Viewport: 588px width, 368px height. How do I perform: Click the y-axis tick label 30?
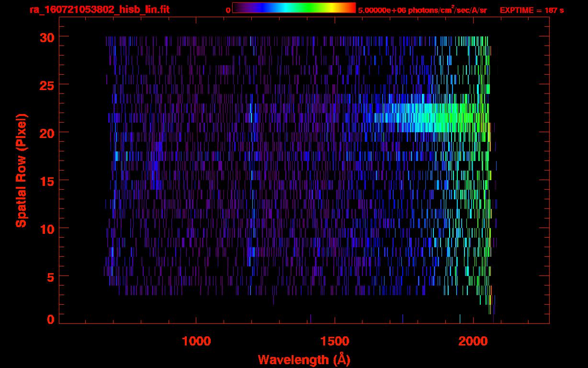coord(46,37)
